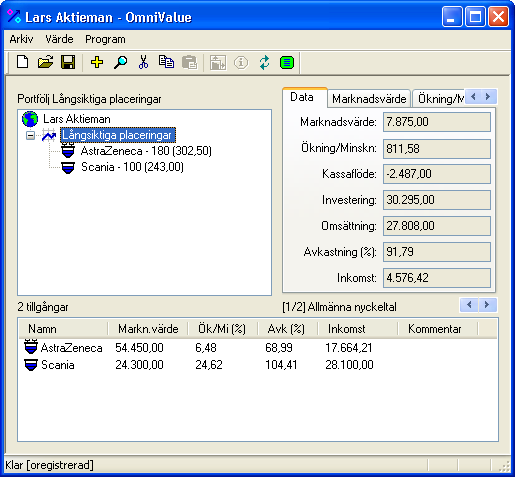Click Scania return value 104,41
Image resolution: width=515 pixels, height=477 pixels.
(281, 365)
